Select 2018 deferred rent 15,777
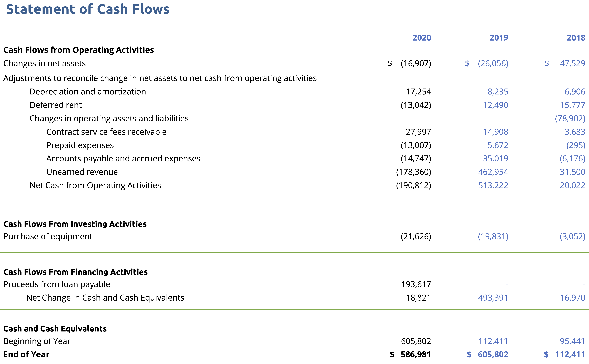The height and width of the screenshot is (364, 589). click(573, 105)
